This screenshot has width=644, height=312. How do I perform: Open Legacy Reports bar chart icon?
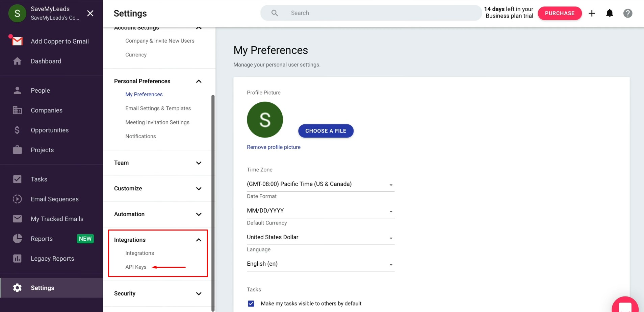17,259
